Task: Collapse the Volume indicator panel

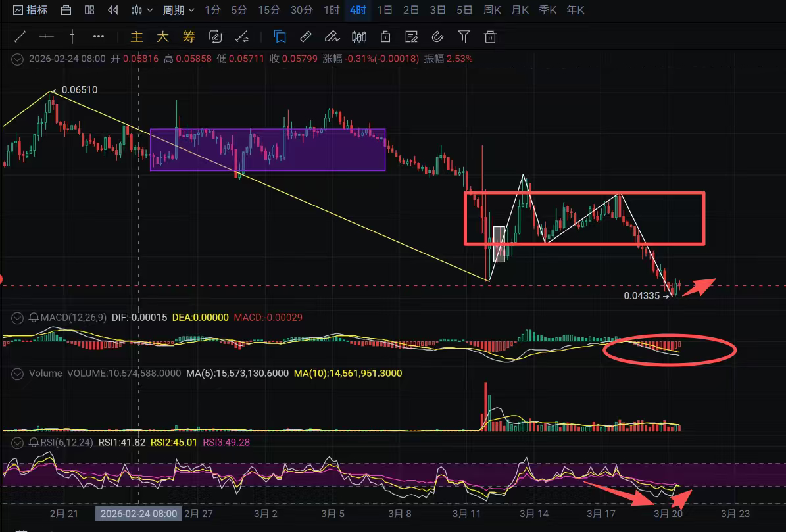Action: [18, 374]
